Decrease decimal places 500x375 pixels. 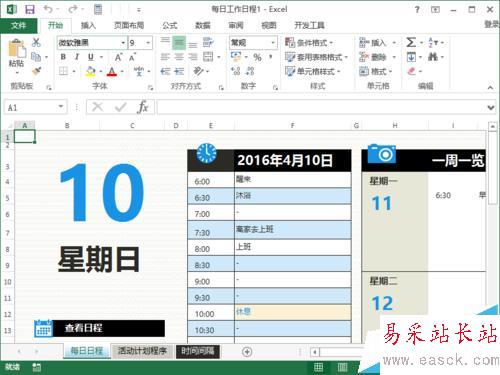[x=250, y=71]
